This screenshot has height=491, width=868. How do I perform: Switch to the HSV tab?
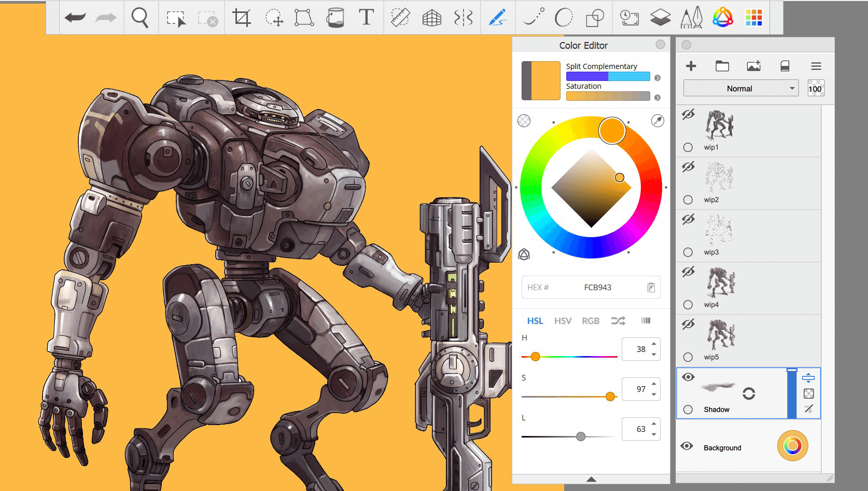(x=563, y=321)
